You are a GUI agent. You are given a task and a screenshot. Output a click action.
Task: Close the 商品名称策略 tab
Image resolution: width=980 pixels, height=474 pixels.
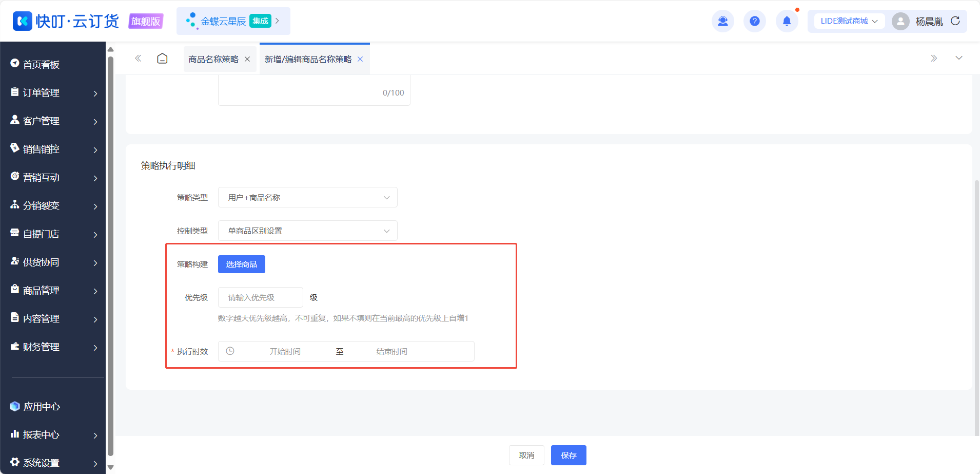click(247, 59)
